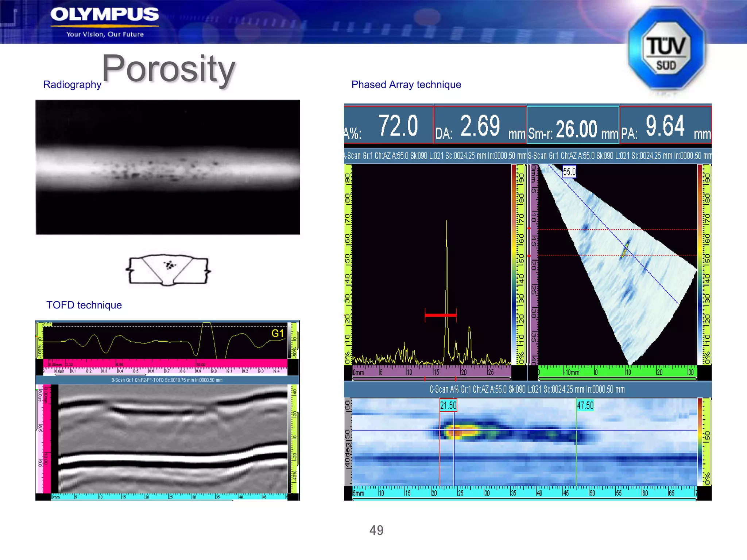Click the upper red dotted S-Scan cursor line
The width and height of the screenshot is (747, 560).
(618, 229)
